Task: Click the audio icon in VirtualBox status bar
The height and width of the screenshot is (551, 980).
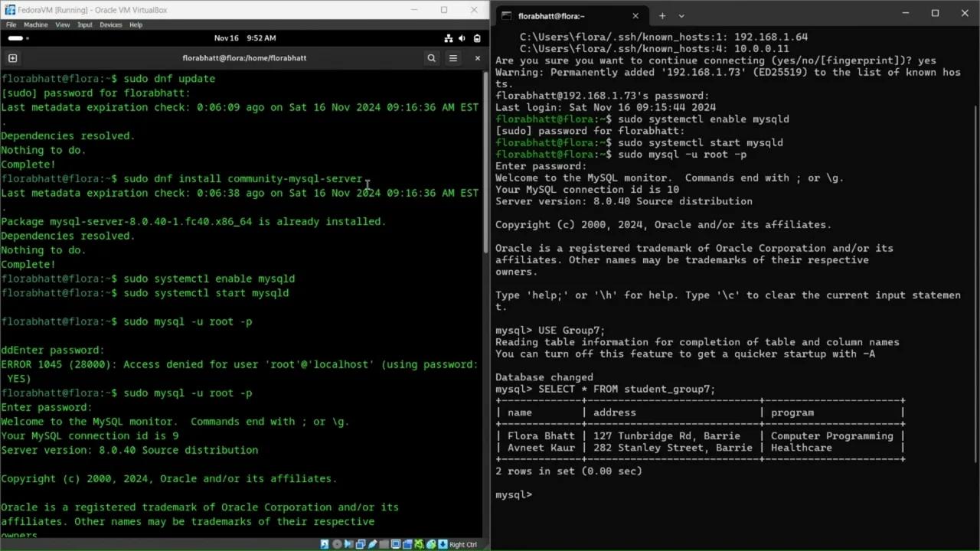Action: click(x=348, y=544)
